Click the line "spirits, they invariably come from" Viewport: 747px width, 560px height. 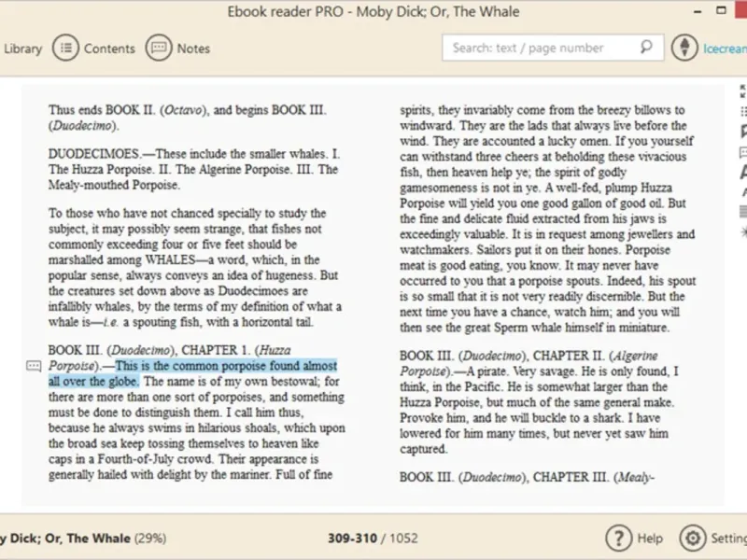pyautogui.click(x=543, y=110)
